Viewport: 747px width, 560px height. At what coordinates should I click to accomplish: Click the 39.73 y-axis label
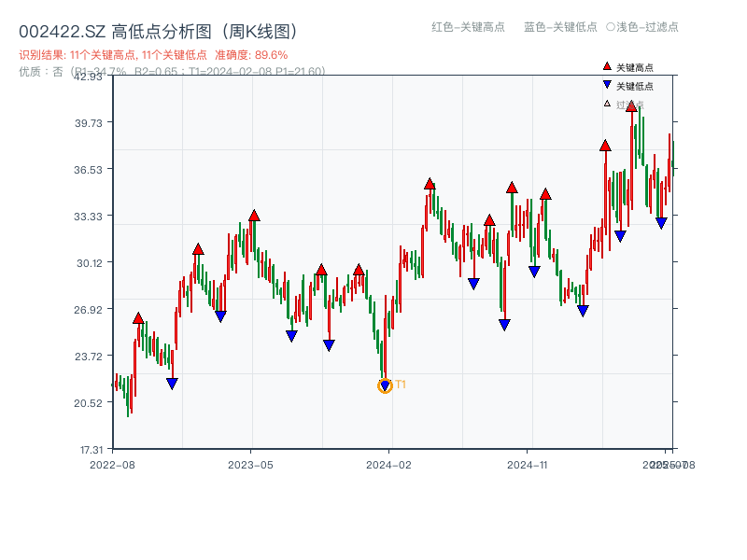tap(88, 123)
